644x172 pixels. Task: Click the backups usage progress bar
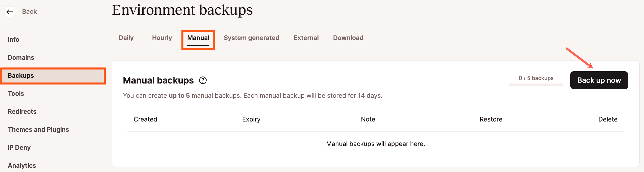click(x=536, y=85)
